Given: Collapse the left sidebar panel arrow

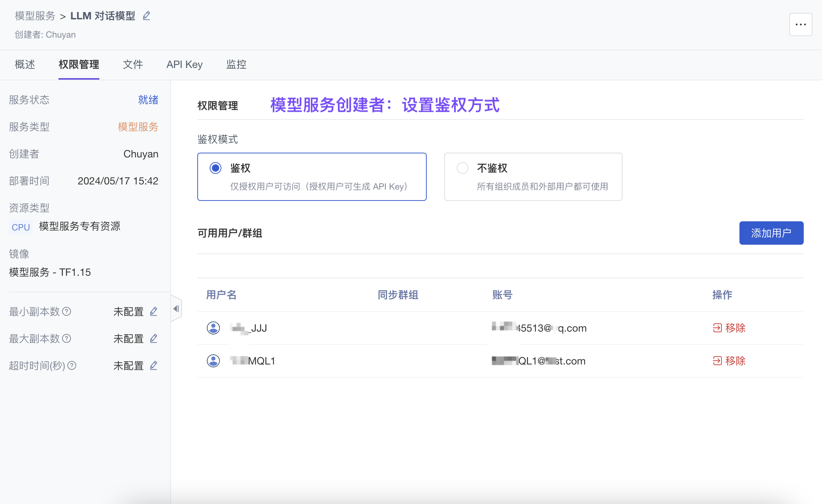Looking at the screenshot, I should pyautogui.click(x=176, y=309).
